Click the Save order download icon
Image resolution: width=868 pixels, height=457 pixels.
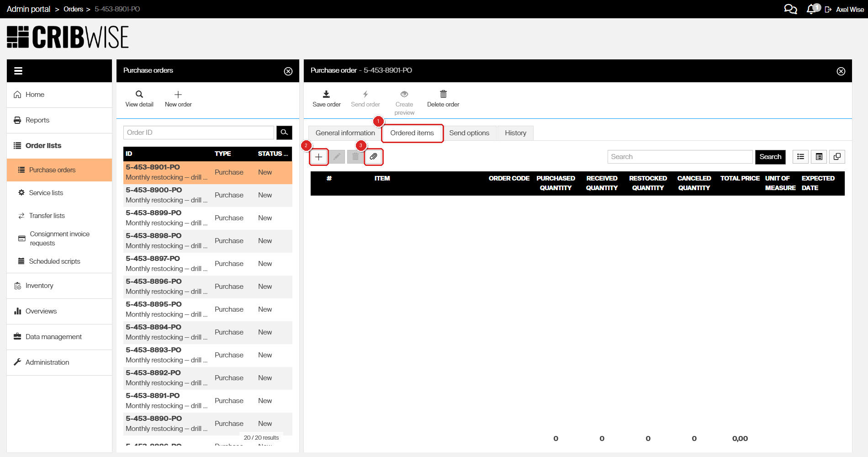[x=326, y=95]
